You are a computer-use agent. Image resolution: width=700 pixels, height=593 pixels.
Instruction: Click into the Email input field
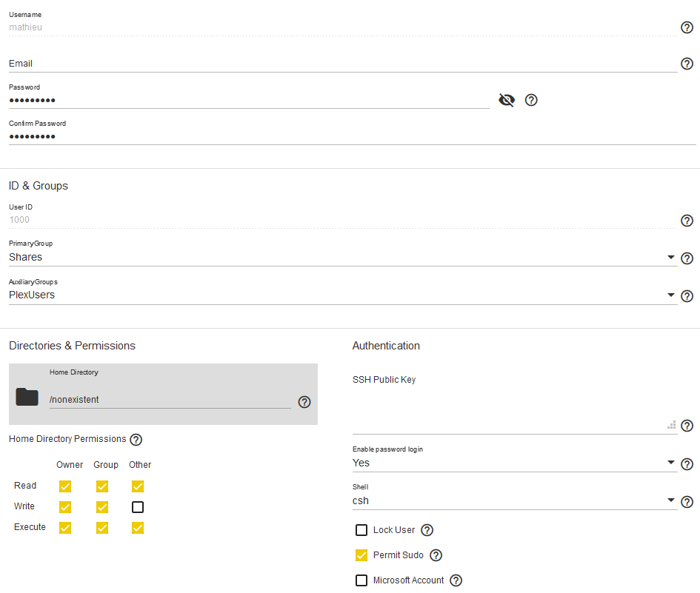click(x=341, y=64)
